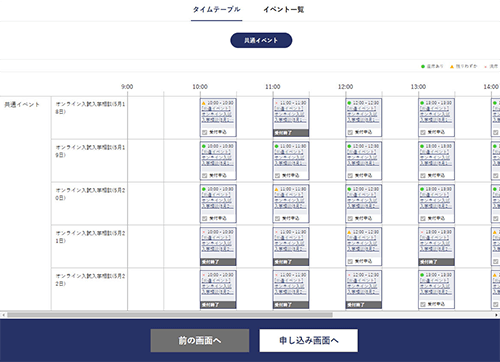
Task: Enable 受付申込 for 5月19日 13:00 slot
Action: [x=423, y=175]
